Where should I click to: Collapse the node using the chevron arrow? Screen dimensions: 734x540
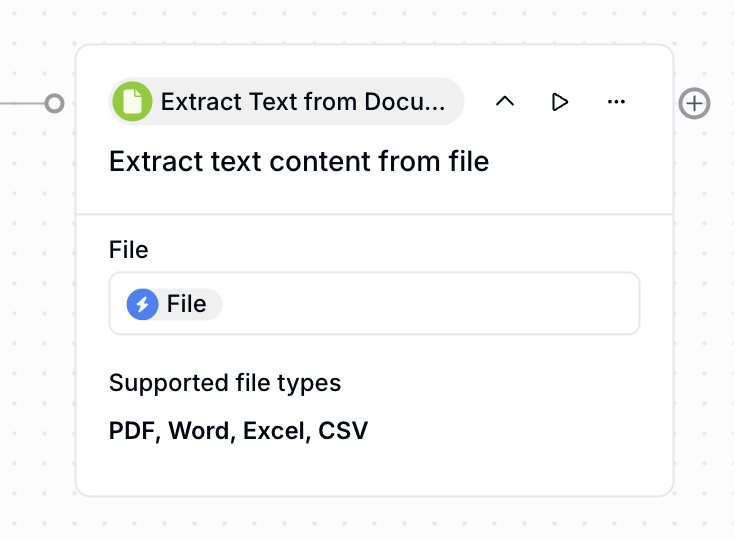tap(505, 102)
